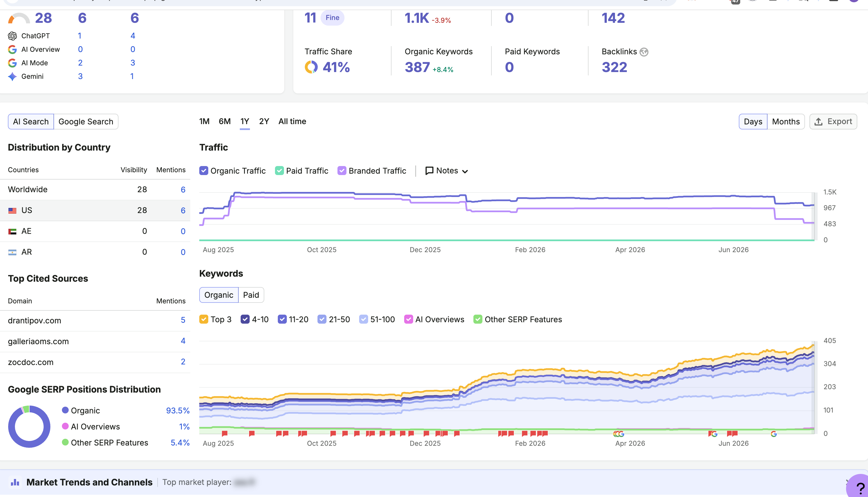Toggle the Top 3 keywords checkbox
Image resolution: width=868 pixels, height=497 pixels.
204,319
